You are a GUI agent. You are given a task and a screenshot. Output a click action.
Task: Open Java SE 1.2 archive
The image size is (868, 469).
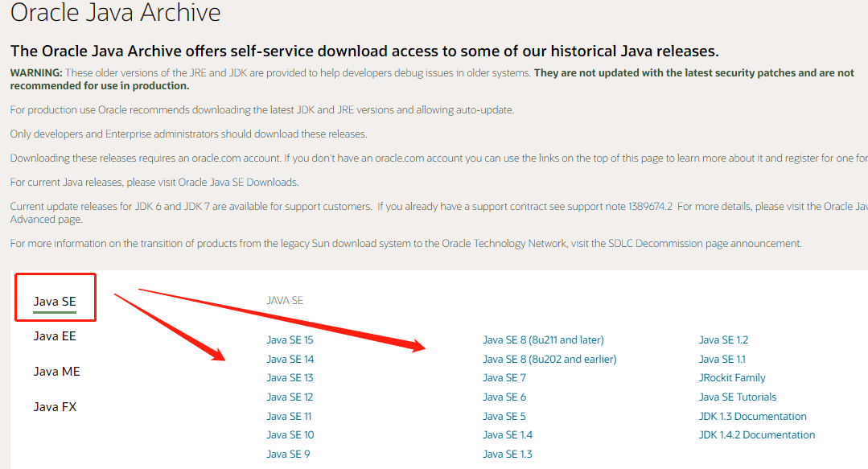723,340
